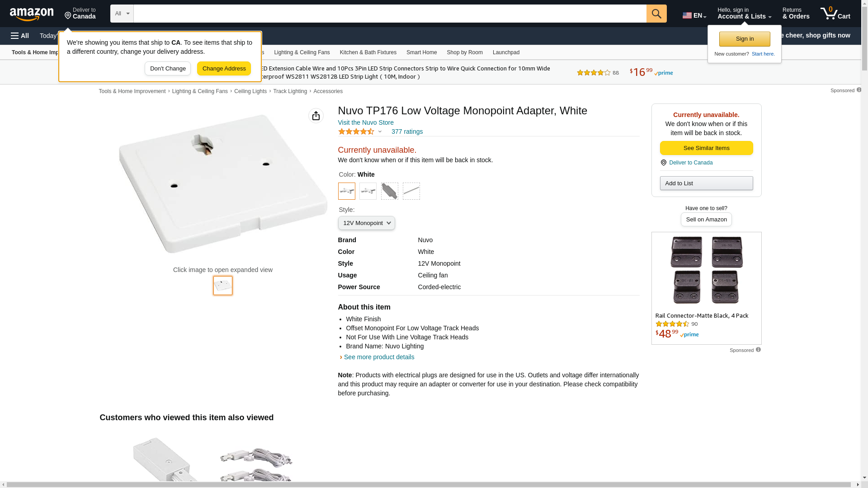Click the product image thumbnail below main image
Viewport: 868px width, 488px height.
point(223,286)
